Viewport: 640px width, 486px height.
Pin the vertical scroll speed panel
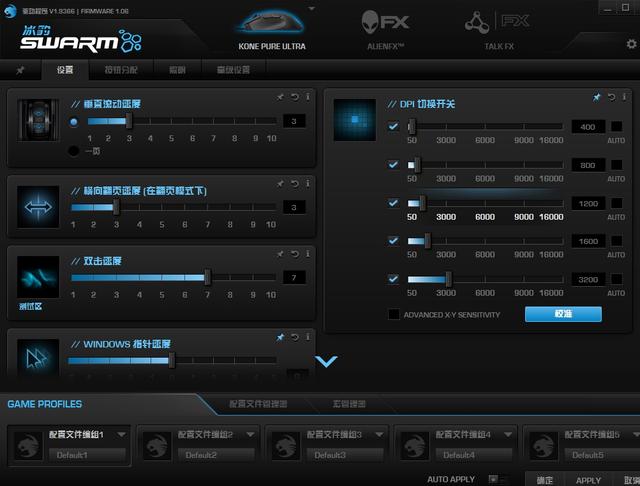click(281, 97)
